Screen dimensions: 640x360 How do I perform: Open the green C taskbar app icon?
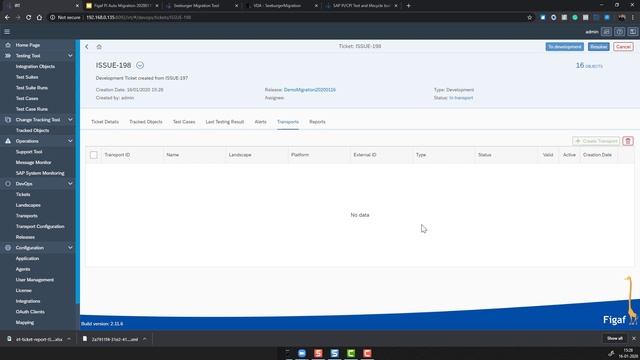(351, 353)
